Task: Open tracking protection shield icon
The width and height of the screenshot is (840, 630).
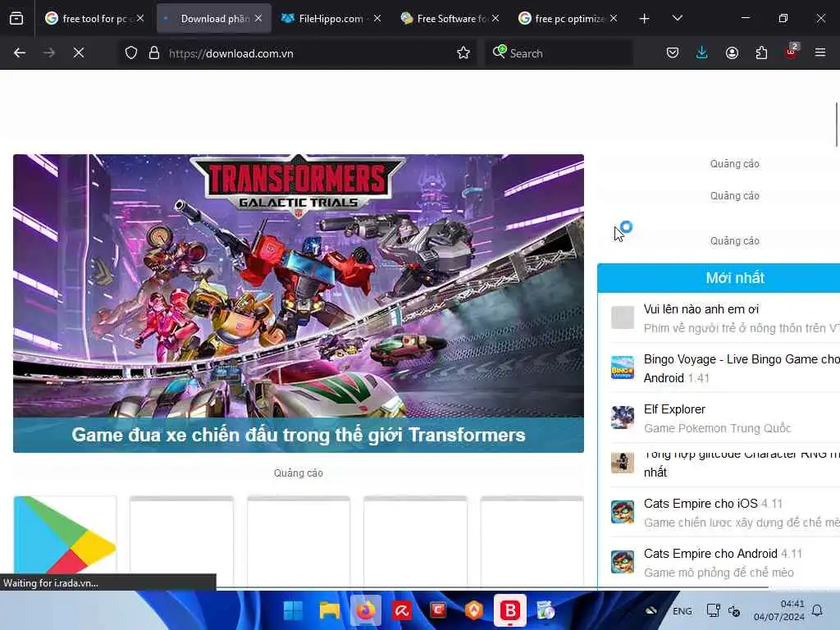Action: (x=131, y=53)
